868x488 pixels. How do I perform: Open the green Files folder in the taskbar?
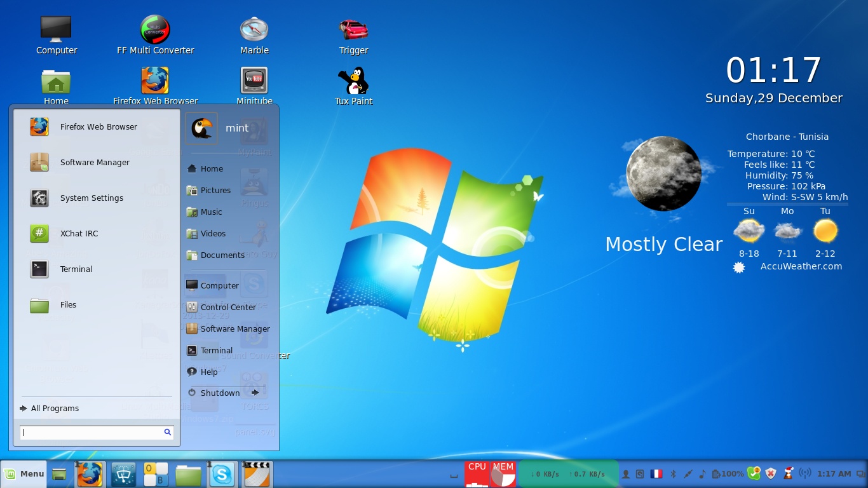click(x=189, y=474)
